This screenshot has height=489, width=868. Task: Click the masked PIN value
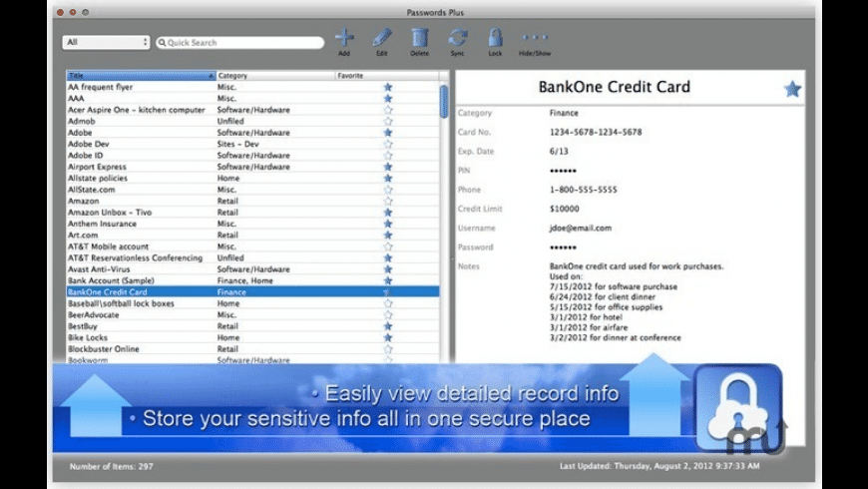pos(563,171)
